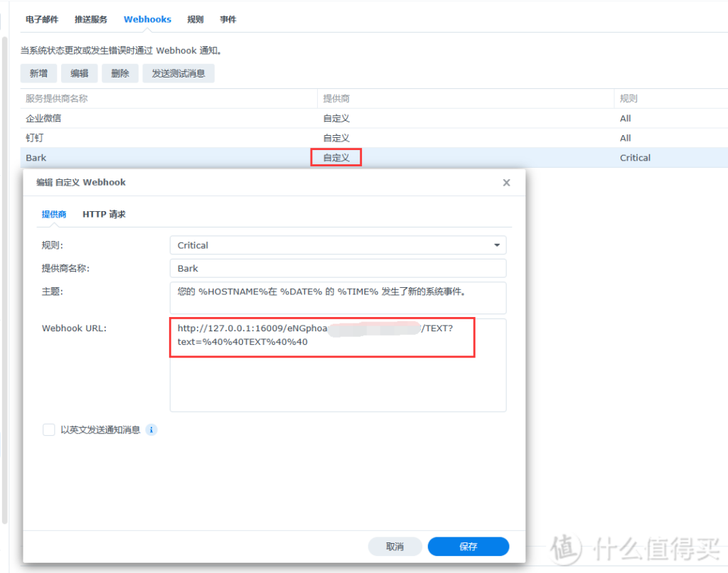Switch to the 事件 tab

[228, 19]
